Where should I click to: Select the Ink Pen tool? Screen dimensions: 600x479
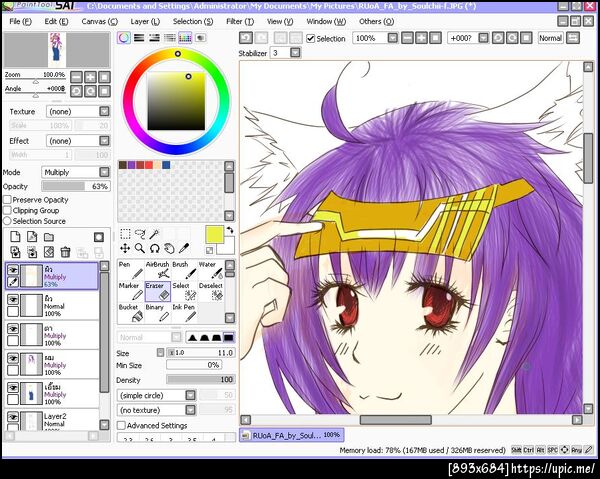point(184,313)
